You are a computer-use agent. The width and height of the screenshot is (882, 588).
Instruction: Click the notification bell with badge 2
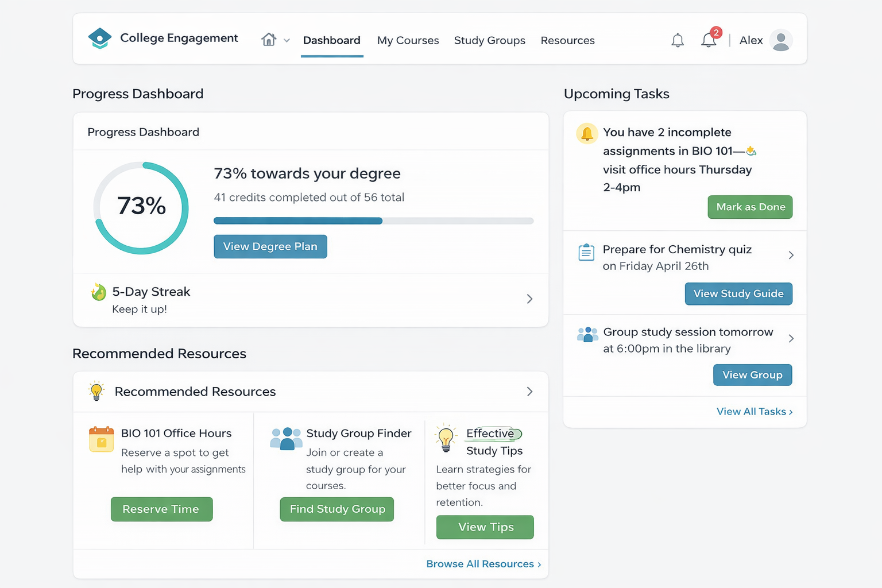[x=708, y=40]
